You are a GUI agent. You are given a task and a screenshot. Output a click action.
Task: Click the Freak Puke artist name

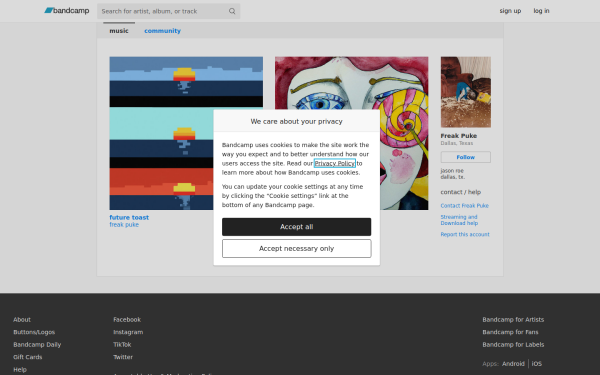pos(458,136)
